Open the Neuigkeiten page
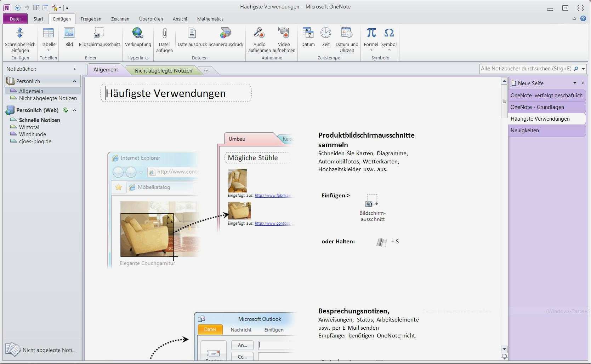The image size is (591, 364). click(546, 131)
